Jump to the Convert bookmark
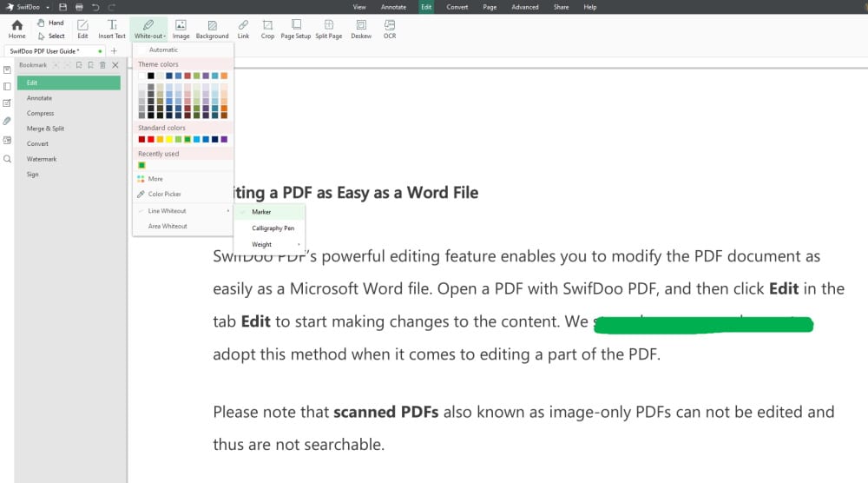The width and height of the screenshot is (868, 483). 37,143
